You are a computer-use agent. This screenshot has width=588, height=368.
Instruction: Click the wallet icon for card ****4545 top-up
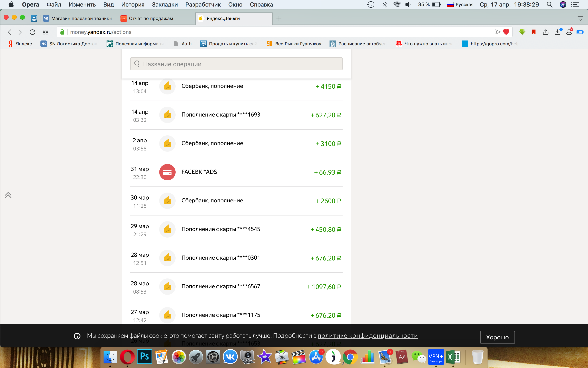tap(167, 229)
